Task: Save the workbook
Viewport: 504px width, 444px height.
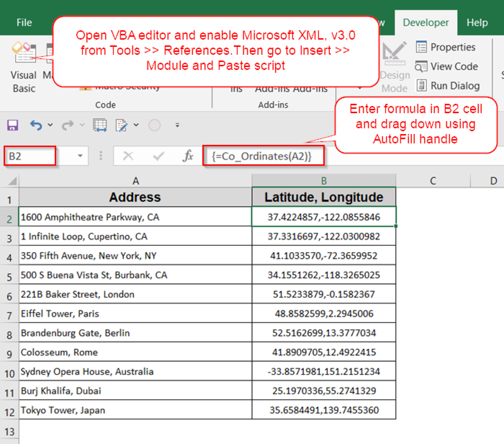Action: tap(12, 125)
